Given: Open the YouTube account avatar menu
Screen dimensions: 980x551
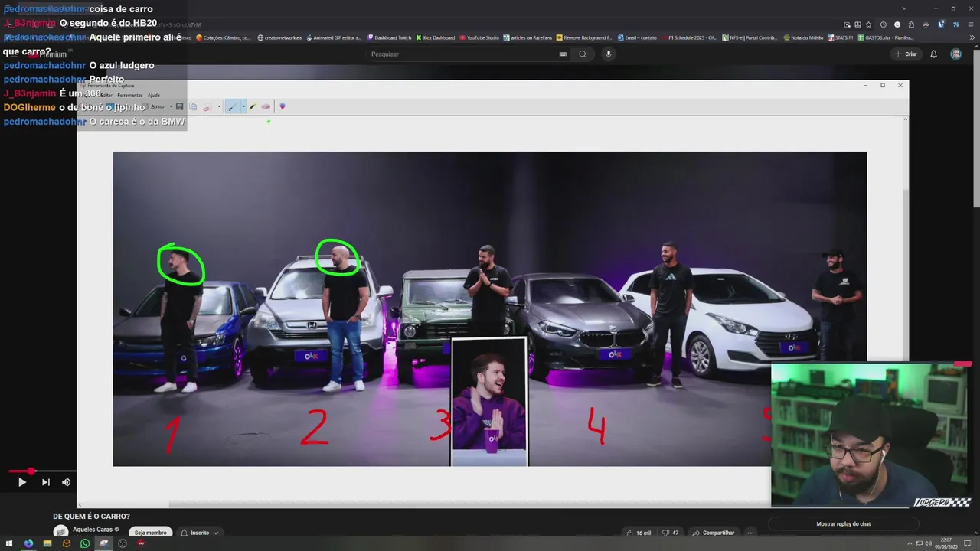Looking at the screenshot, I should click(955, 54).
